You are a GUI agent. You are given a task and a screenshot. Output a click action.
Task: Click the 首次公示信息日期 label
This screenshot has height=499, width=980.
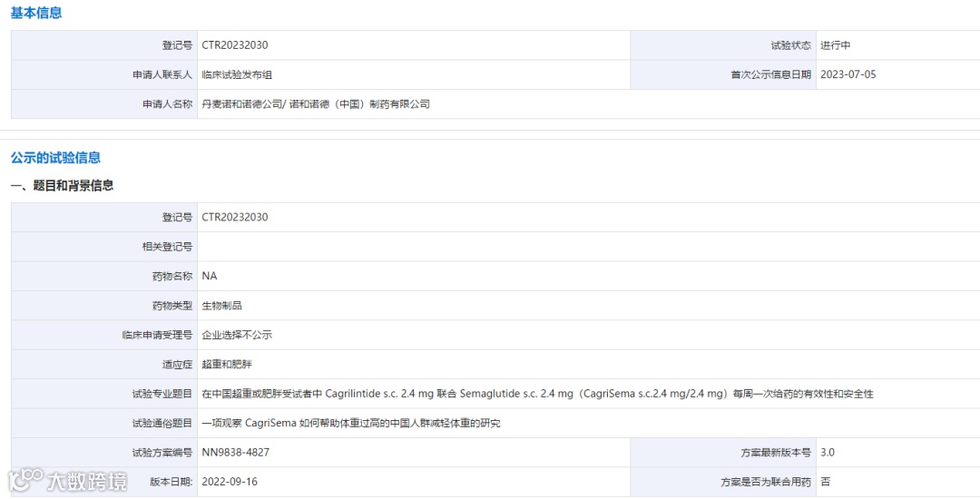(771, 75)
